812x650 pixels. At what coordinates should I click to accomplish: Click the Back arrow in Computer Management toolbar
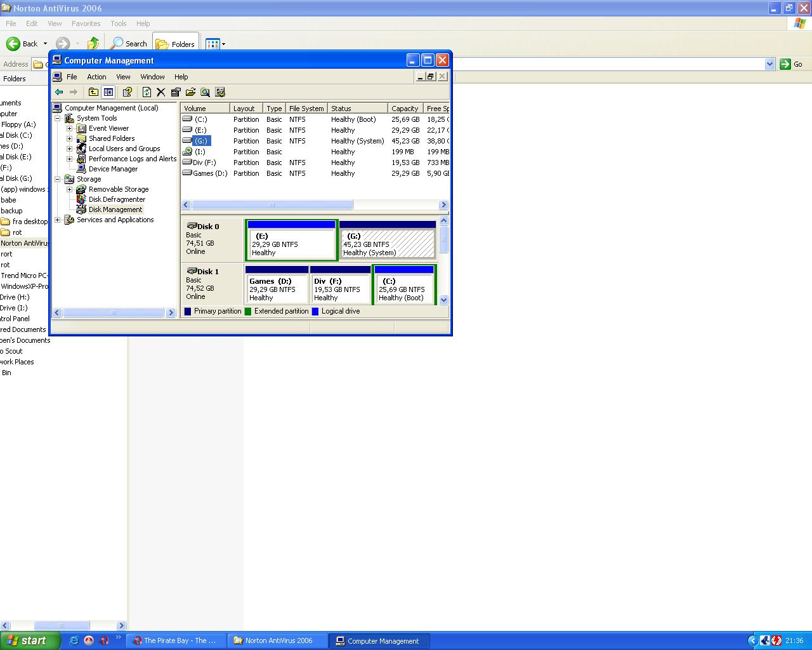[59, 92]
